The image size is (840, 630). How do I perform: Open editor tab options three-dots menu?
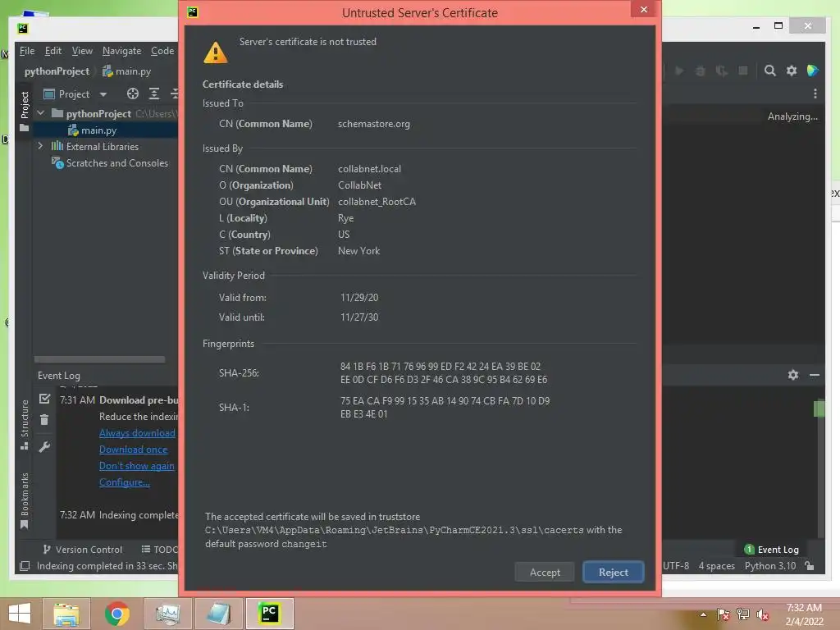[815, 94]
